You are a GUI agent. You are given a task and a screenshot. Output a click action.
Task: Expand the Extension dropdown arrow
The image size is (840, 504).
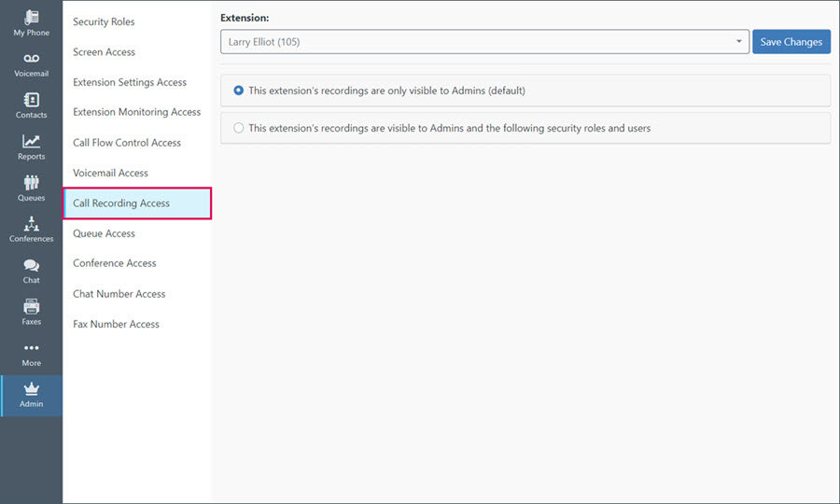click(x=739, y=41)
